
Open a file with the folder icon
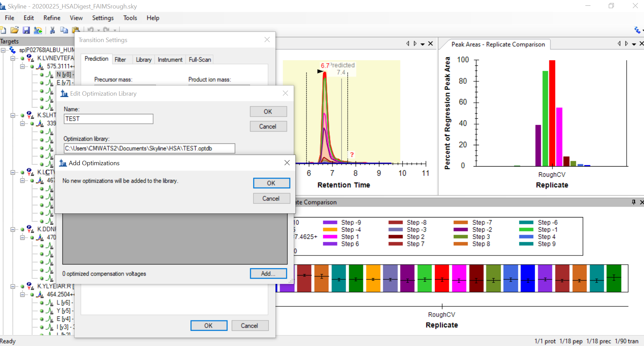(14, 30)
